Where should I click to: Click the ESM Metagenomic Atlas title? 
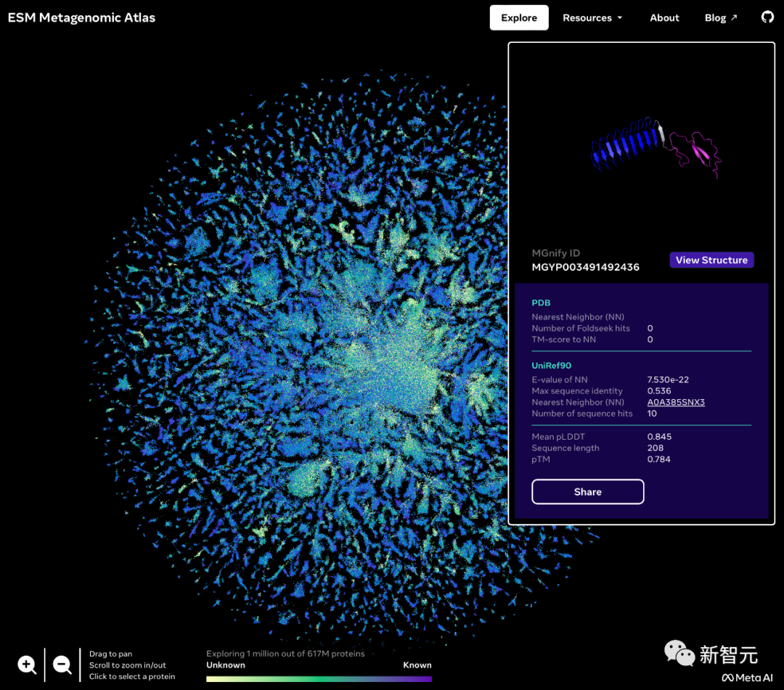tap(81, 17)
